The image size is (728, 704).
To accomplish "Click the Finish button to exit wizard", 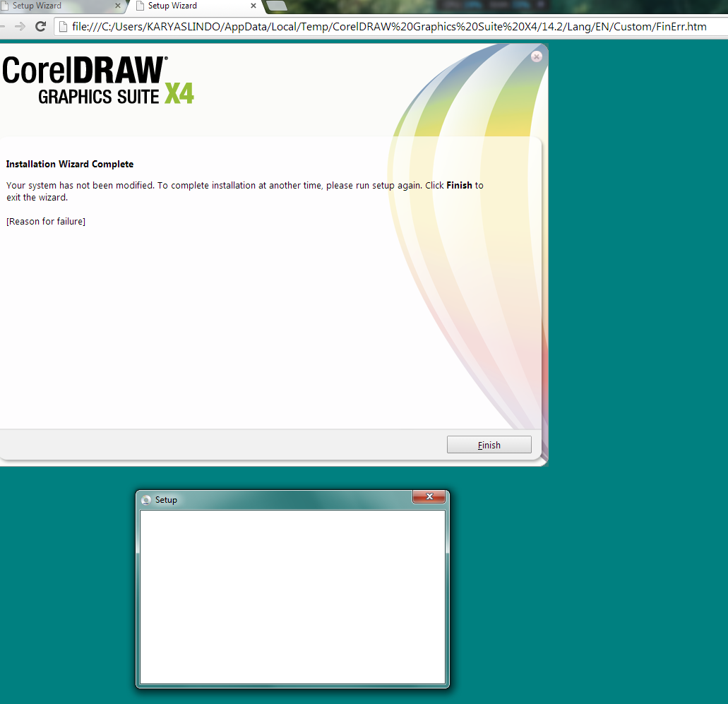I will (489, 444).
